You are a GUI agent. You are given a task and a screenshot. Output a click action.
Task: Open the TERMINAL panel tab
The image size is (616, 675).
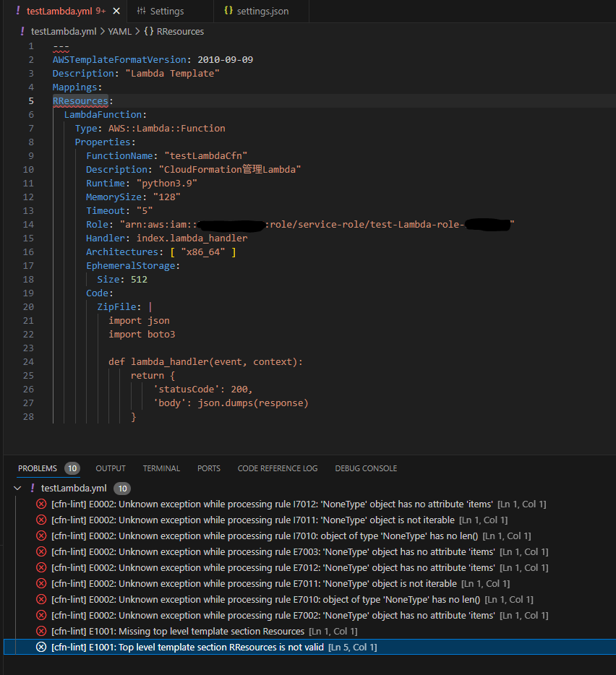161,468
